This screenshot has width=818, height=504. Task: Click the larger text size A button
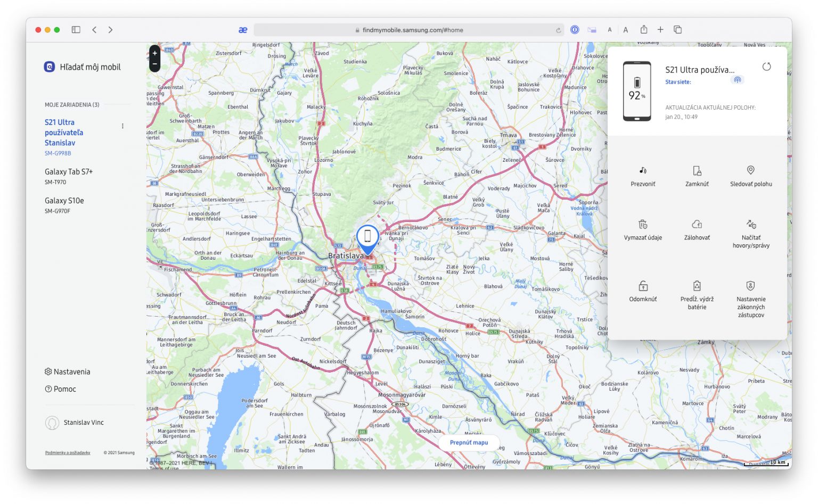pyautogui.click(x=626, y=30)
